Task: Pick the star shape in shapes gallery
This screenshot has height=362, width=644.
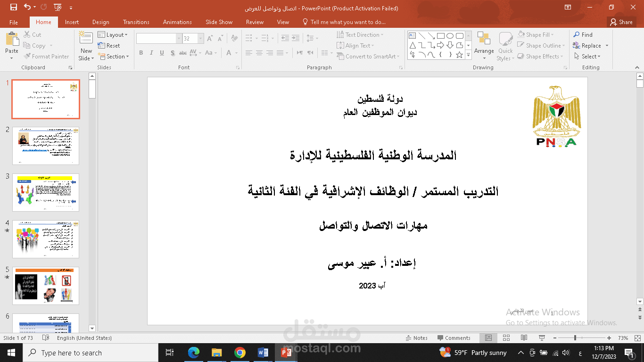Action: [x=459, y=55]
